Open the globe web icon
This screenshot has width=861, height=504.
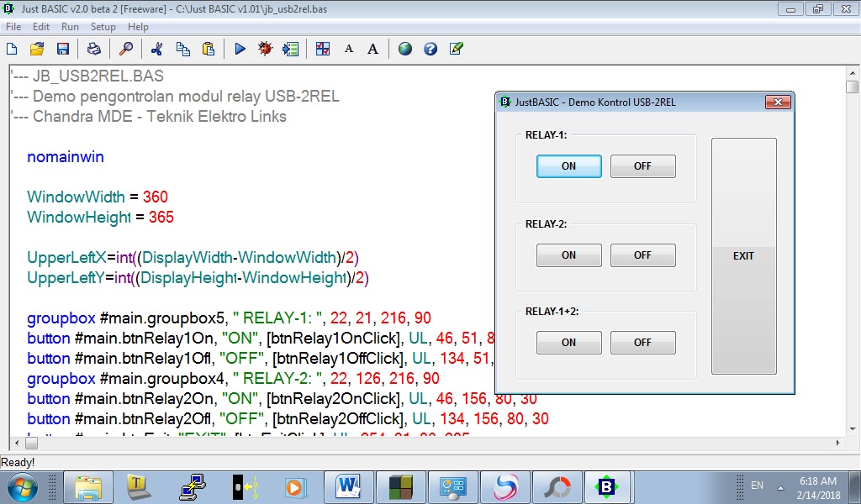click(405, 49)
